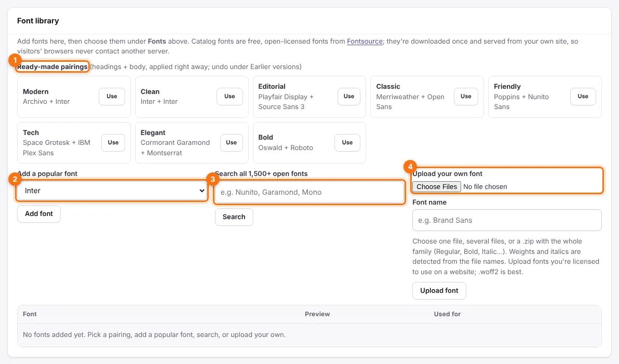Screen dimensions: 619x364
Task: Focus the open fonts search field
Action: pos(309,192)
